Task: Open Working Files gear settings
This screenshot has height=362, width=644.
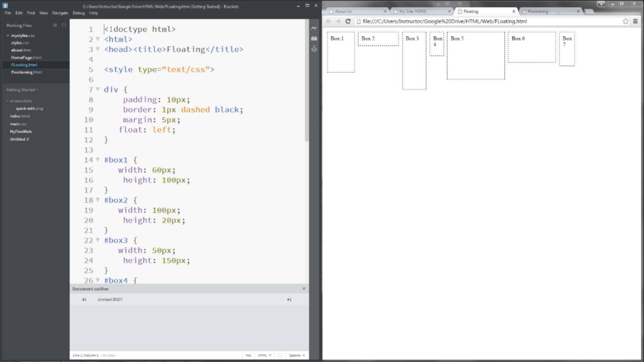Action: [x=55, y=25]
